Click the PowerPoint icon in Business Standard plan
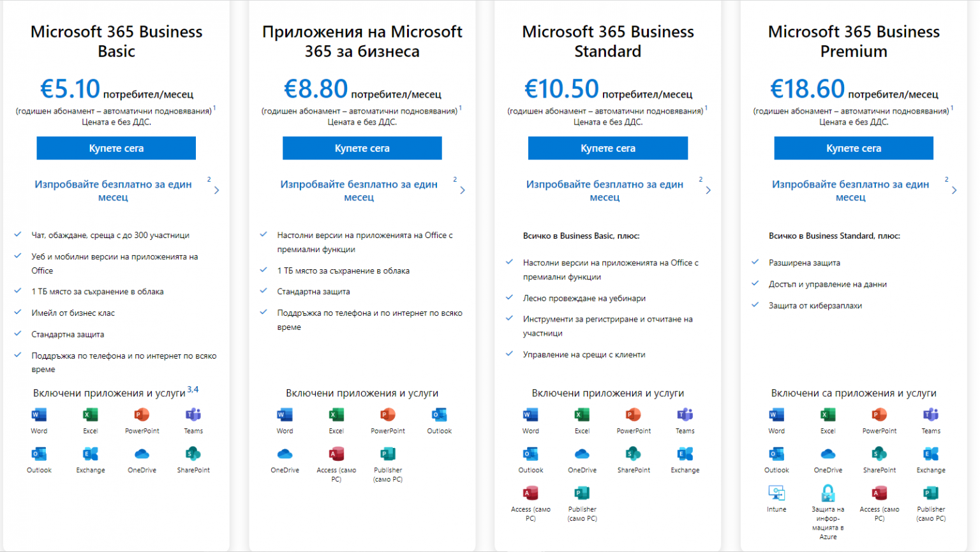Screen dimensions: 980x552 click(x=634, y=415)
